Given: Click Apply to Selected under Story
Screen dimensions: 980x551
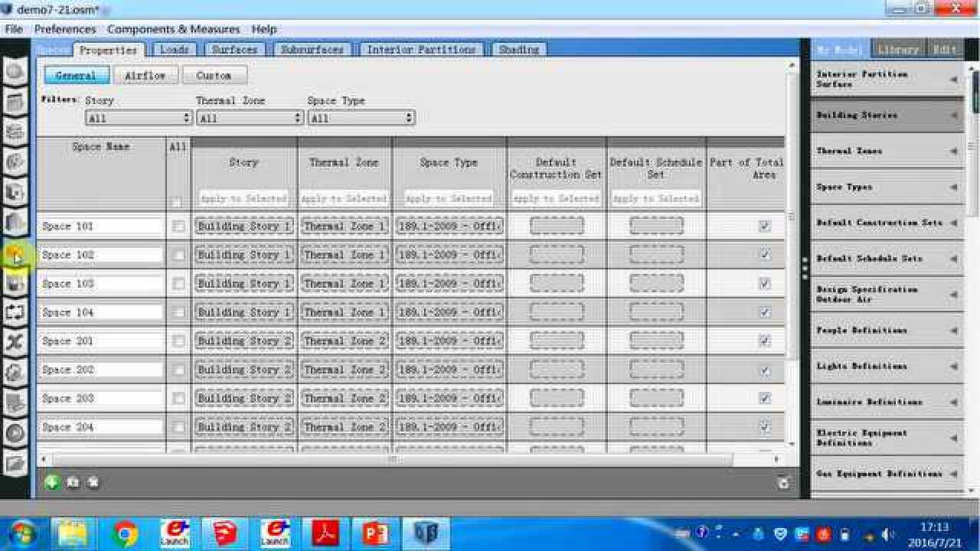Looking at the screenshot, I should [x=243, y=198].
